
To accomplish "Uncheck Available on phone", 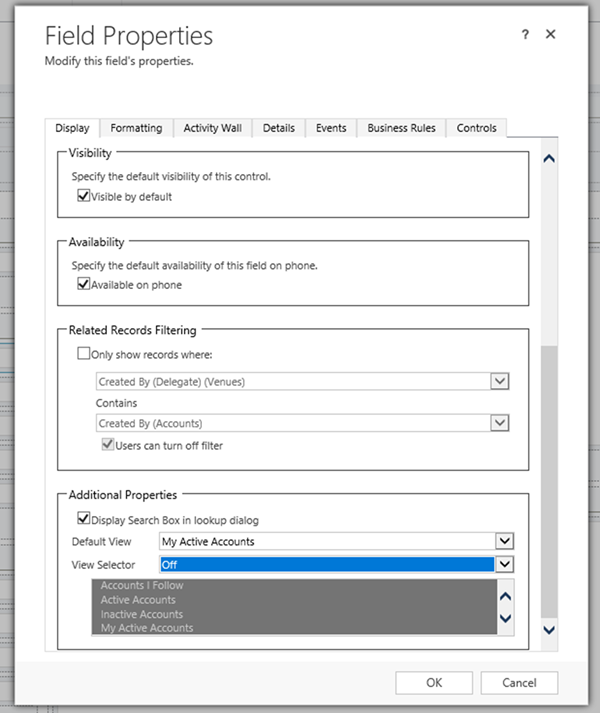I will (84, 285).
